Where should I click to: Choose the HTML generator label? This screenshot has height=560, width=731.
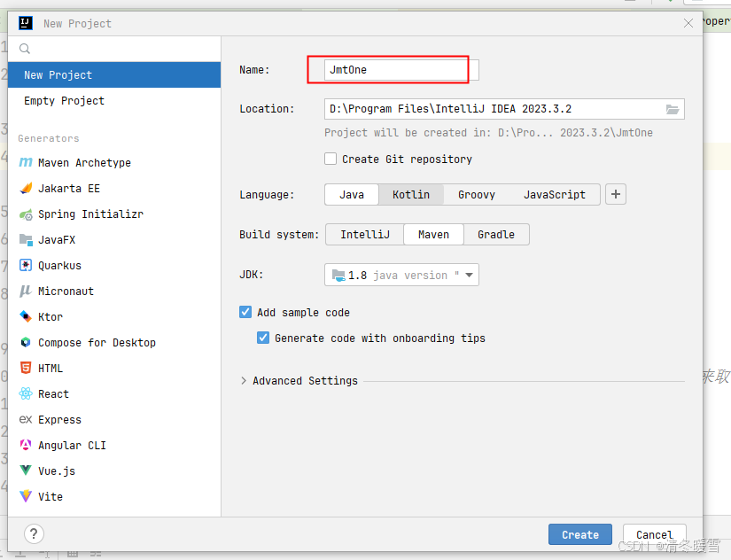pos(51,369)
